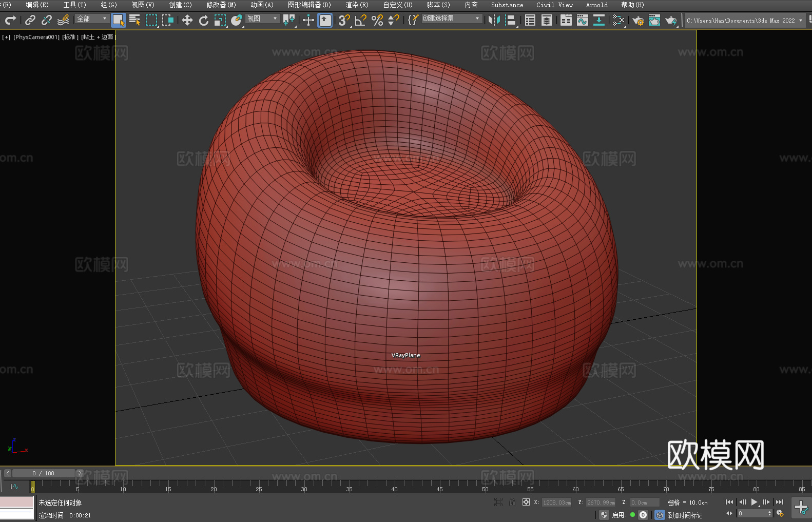Viewport: 812px width, 522px height.
Task: Select the Move tool
Action: (187, 20)
